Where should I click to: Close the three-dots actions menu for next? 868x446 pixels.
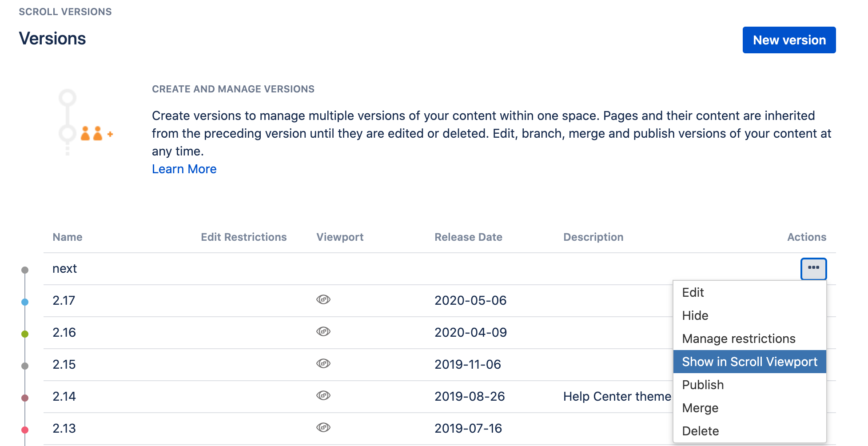(x=813, y=269)
